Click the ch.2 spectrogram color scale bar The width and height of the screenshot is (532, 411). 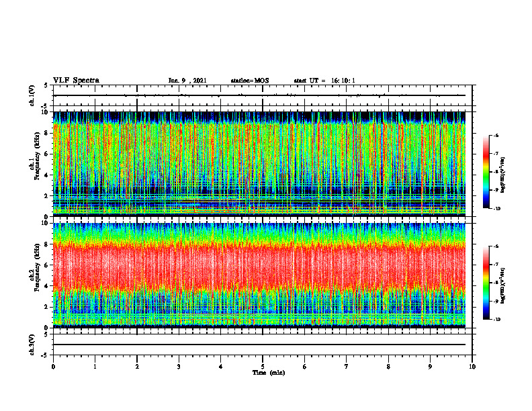[x=486, y=283]
